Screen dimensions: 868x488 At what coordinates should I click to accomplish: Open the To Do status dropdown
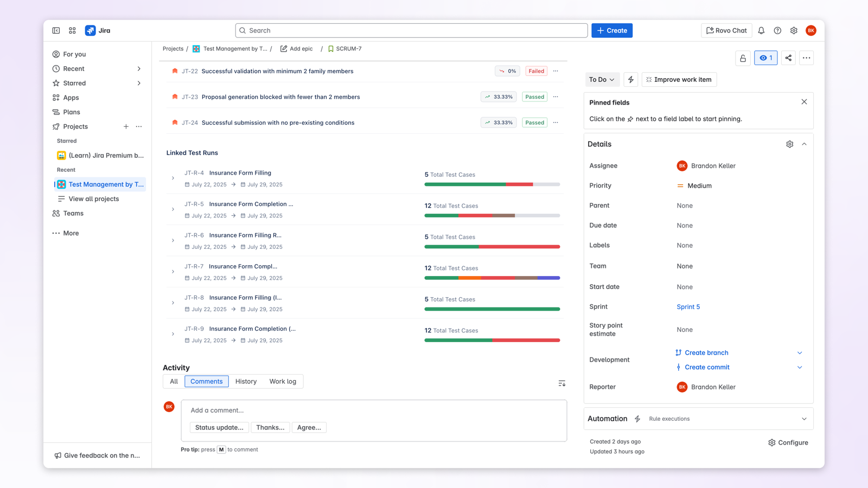(602, 80)
